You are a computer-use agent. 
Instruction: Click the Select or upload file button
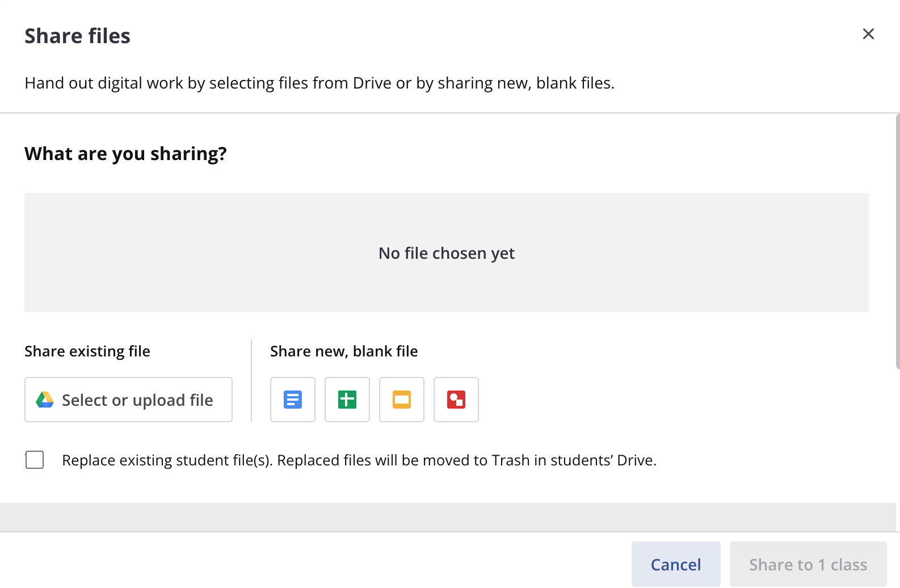pyautogui.click(x=128, y=400)
